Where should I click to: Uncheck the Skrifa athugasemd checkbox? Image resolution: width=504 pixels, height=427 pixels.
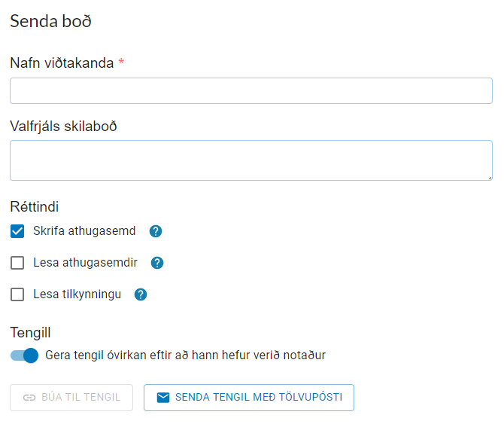pos(17,231)
